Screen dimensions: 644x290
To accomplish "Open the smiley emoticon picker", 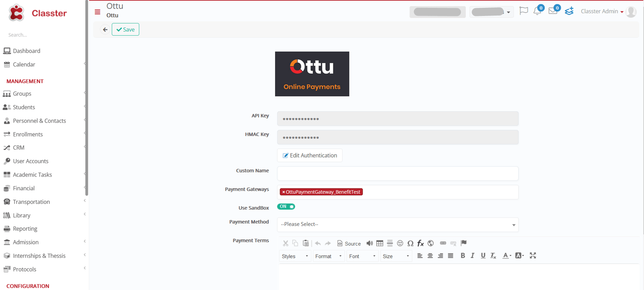I will click(x=400, y=243).
